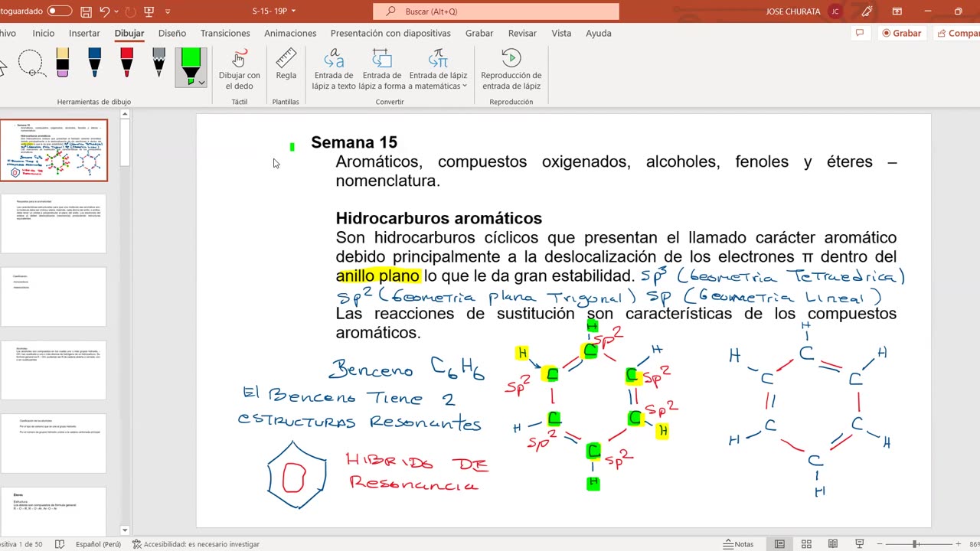
Task: Click the Buscar search box
Action: [x=496, y=11]
